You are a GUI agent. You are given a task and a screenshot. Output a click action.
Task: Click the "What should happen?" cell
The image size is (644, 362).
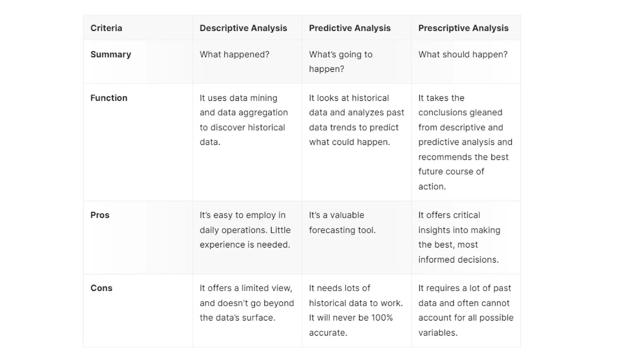[463, 54]
